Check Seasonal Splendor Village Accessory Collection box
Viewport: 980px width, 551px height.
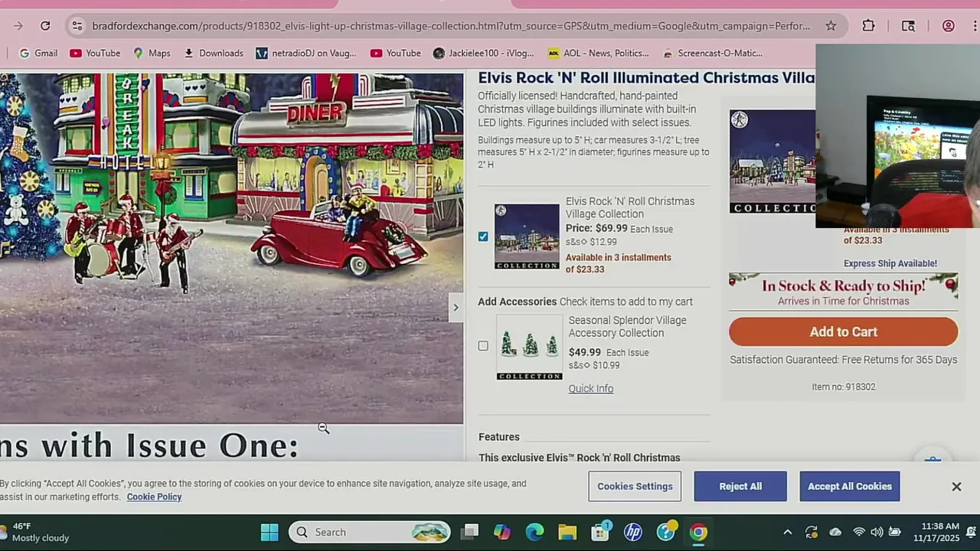(x=483, y=346)
